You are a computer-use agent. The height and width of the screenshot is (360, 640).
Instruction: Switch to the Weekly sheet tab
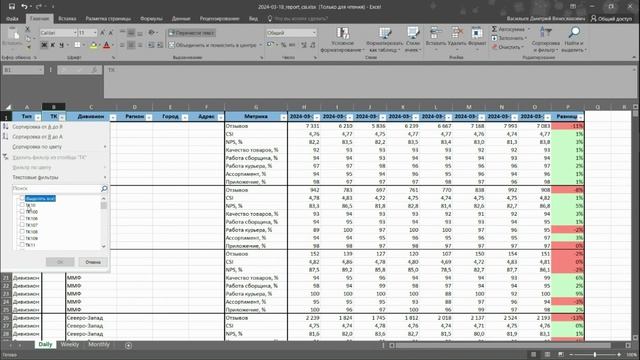[70, 344]
